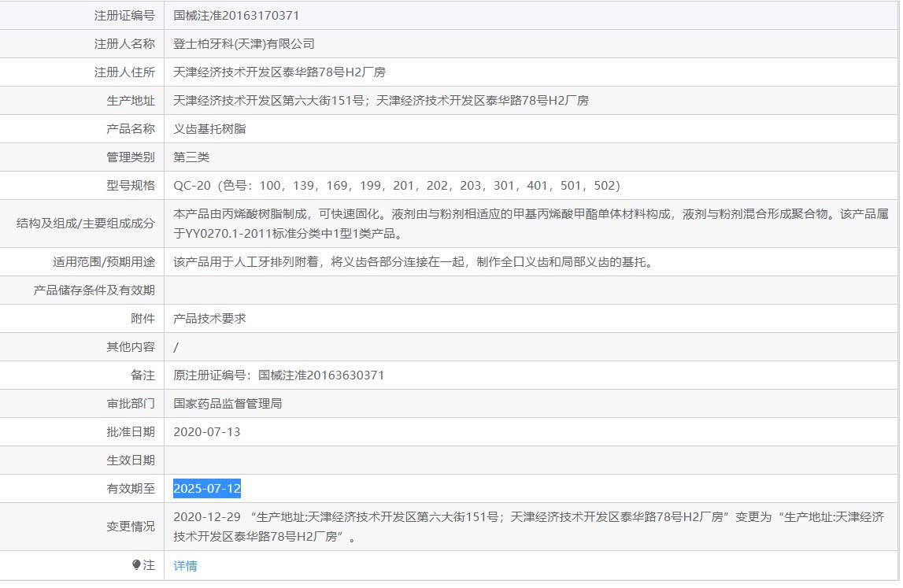The width and height of the screenshot is (903, 588).
Task: Click management class value 第三类
Action: (x=192, y=157)
